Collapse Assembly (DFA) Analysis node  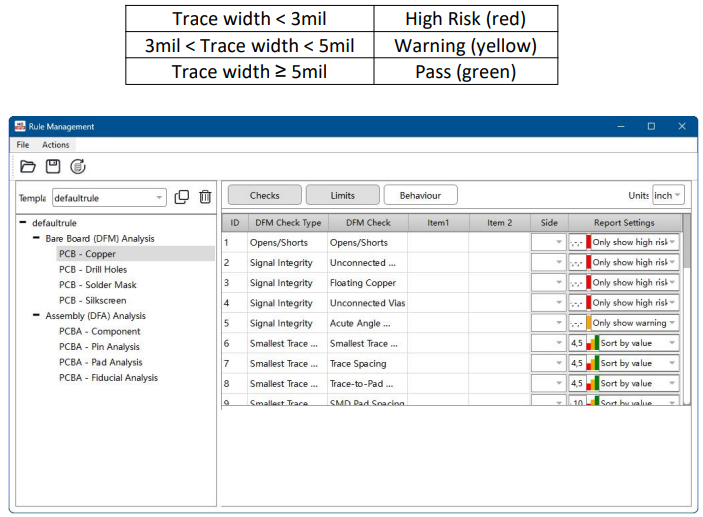tap(36, 316)
